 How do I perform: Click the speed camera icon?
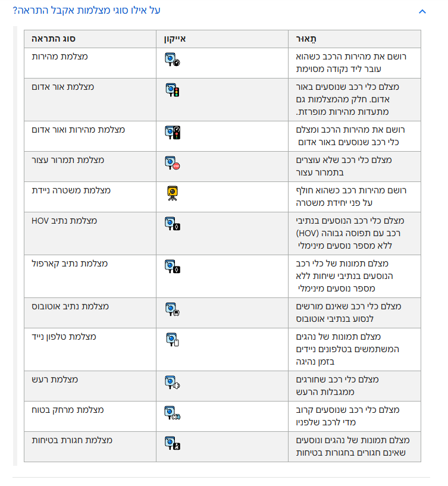point(172,59)
